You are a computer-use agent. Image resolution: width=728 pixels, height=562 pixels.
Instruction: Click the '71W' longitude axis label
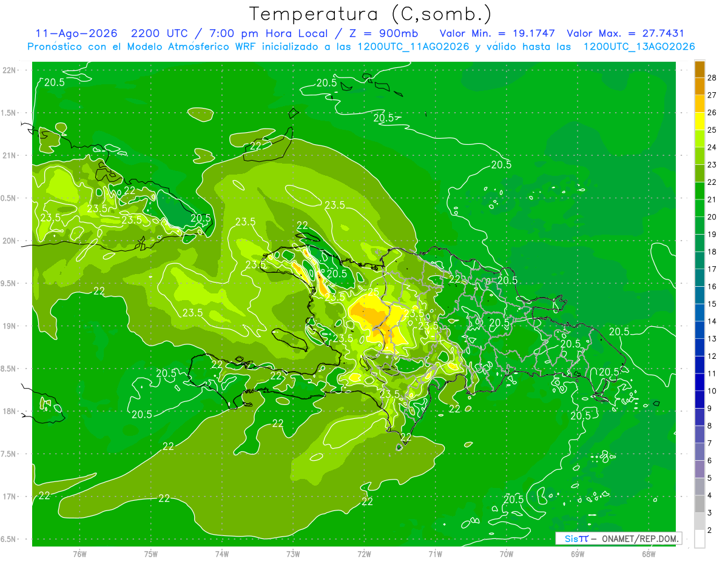[x=435, y=554]
